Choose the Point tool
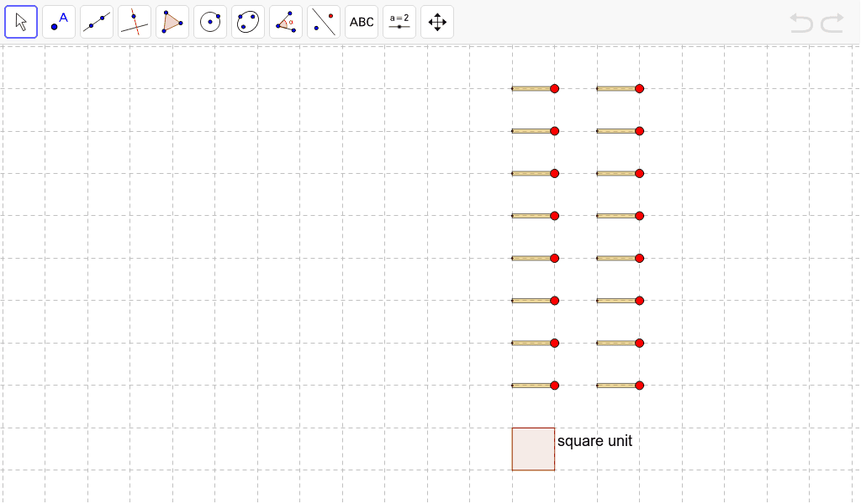The height and width of the screenshot is (504, 861). pyautogui.click(x=59, y=22)
